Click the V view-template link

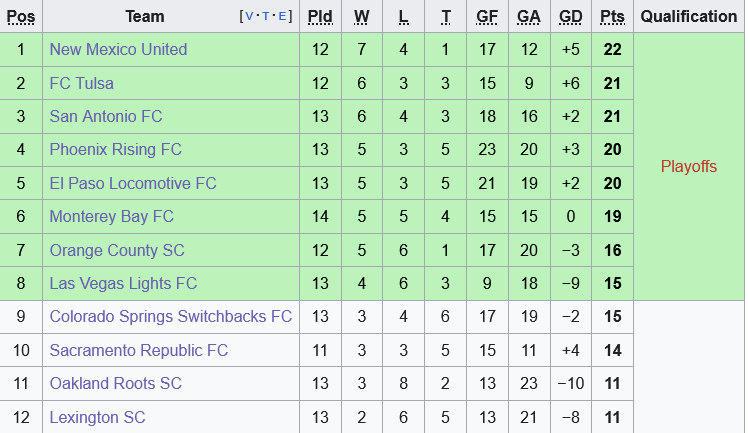[250, 17]
